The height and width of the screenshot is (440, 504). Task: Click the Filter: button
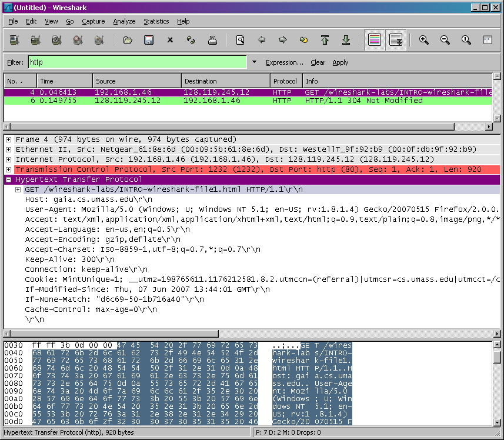click(15, 62)
